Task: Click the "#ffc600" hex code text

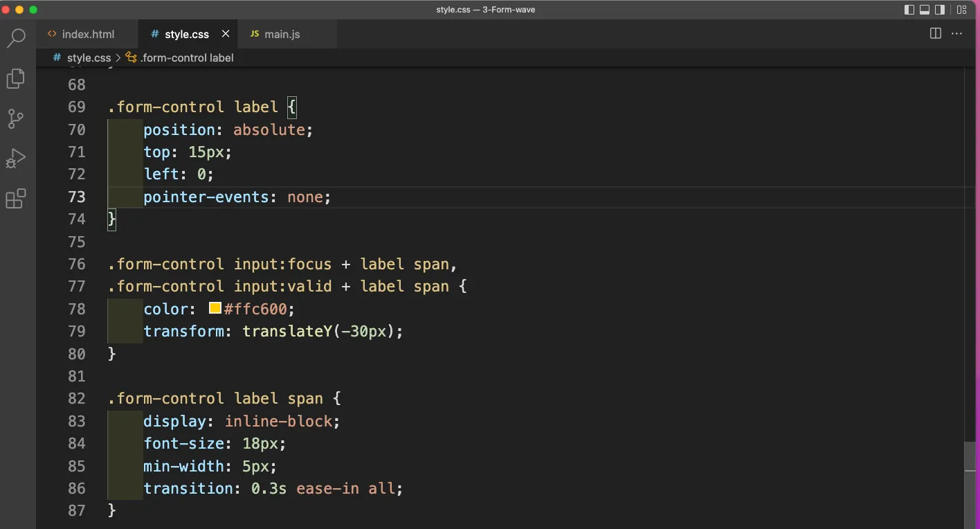Action: tap(255, 309)
